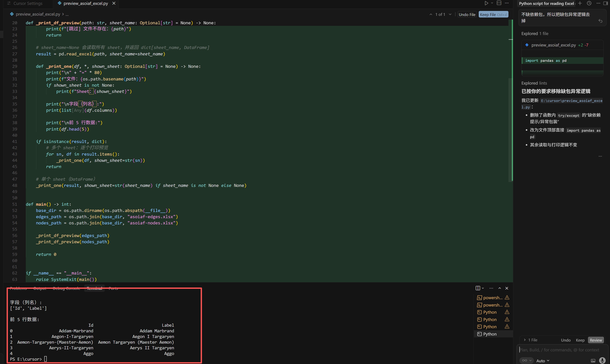The height and width of the screenshot is (364, 610).
Task: Select first Python terminal with warning
Action: [x=493, y=312]
